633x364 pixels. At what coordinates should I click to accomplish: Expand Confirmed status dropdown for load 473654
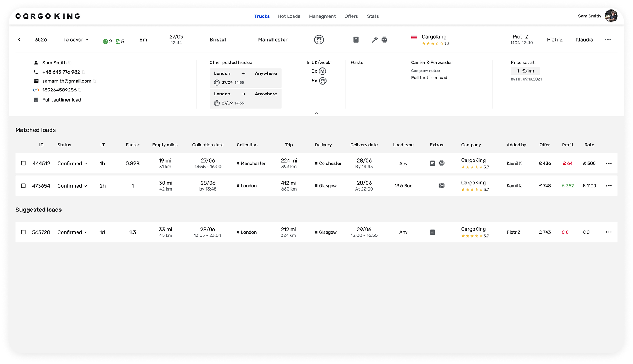72,186
